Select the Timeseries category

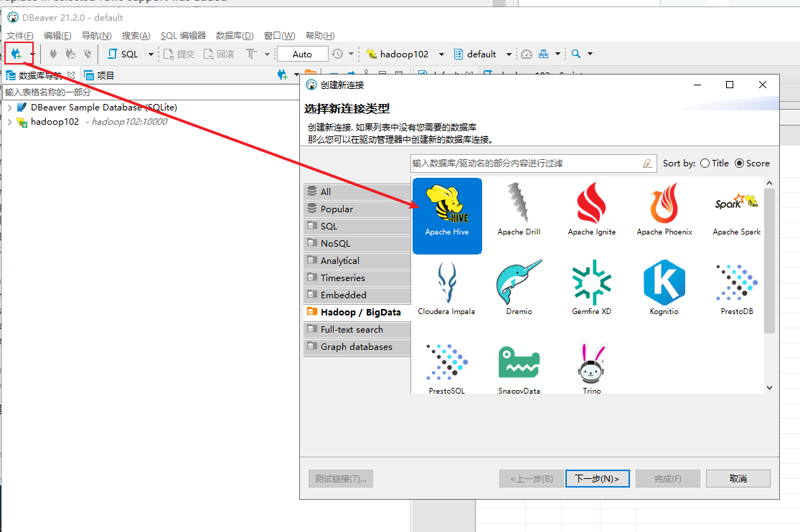357,278
